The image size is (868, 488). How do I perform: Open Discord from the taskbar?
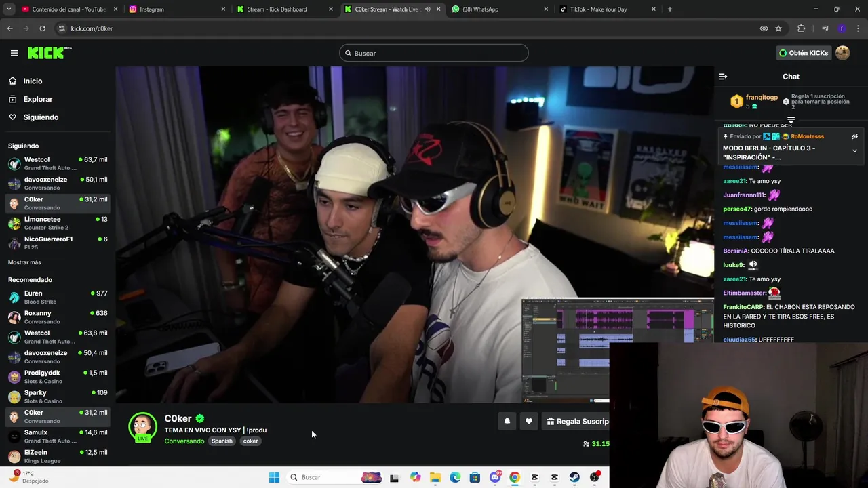pos(495,477)
